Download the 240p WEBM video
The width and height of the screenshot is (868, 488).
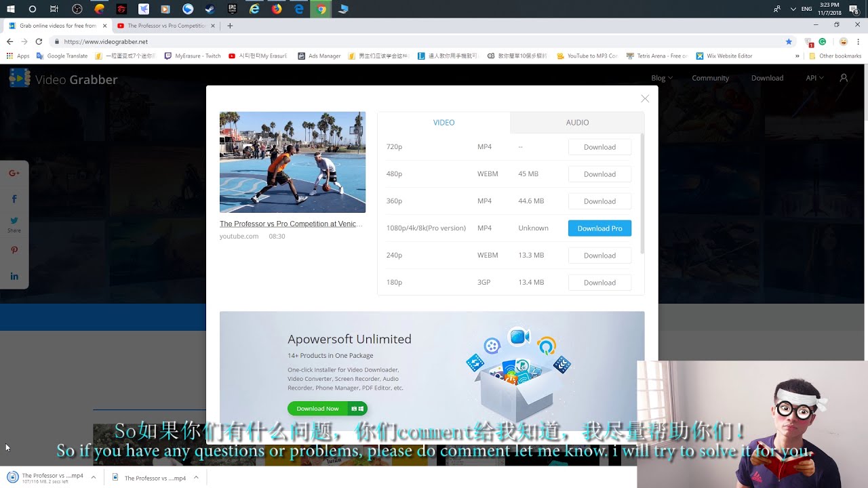click(599, 256)
